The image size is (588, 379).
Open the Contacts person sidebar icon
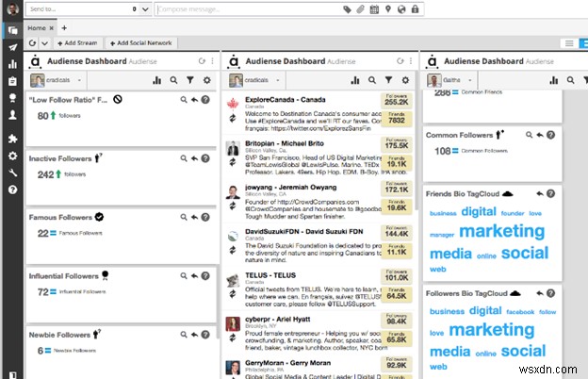(x=13, y=115)
